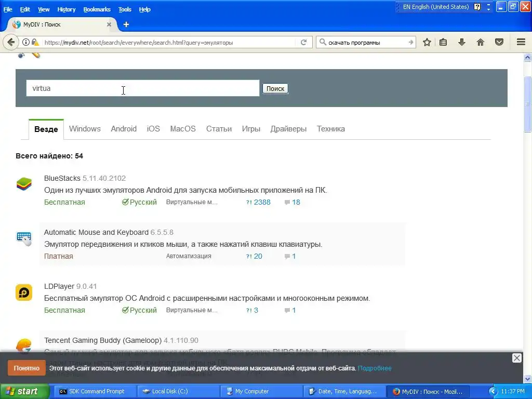Switch to the Статьи tab
532x399 pixels.
pos(219,129)
